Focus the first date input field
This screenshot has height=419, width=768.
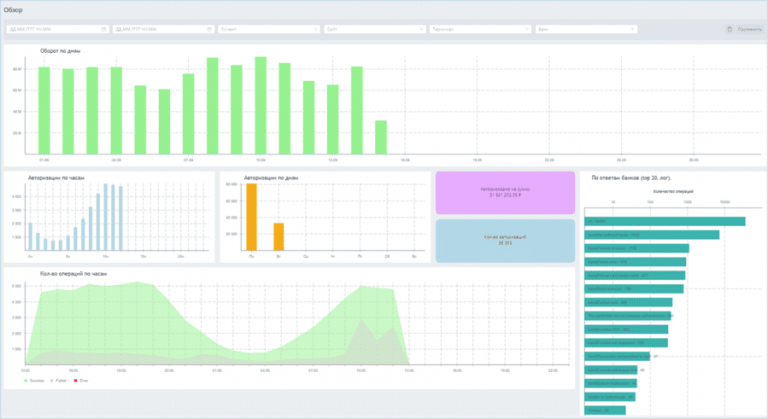[55, 29]
